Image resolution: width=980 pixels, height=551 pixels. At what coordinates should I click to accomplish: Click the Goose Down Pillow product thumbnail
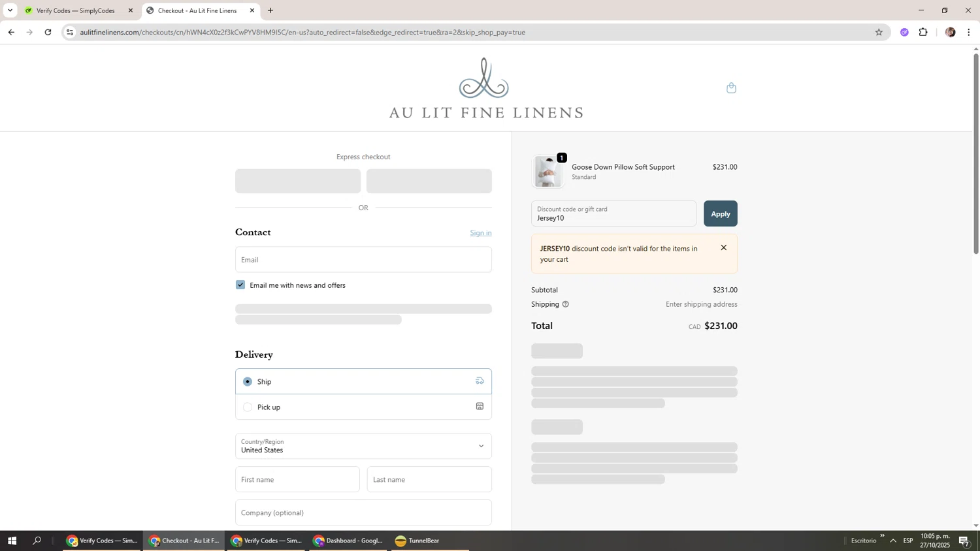click(548, 172)
